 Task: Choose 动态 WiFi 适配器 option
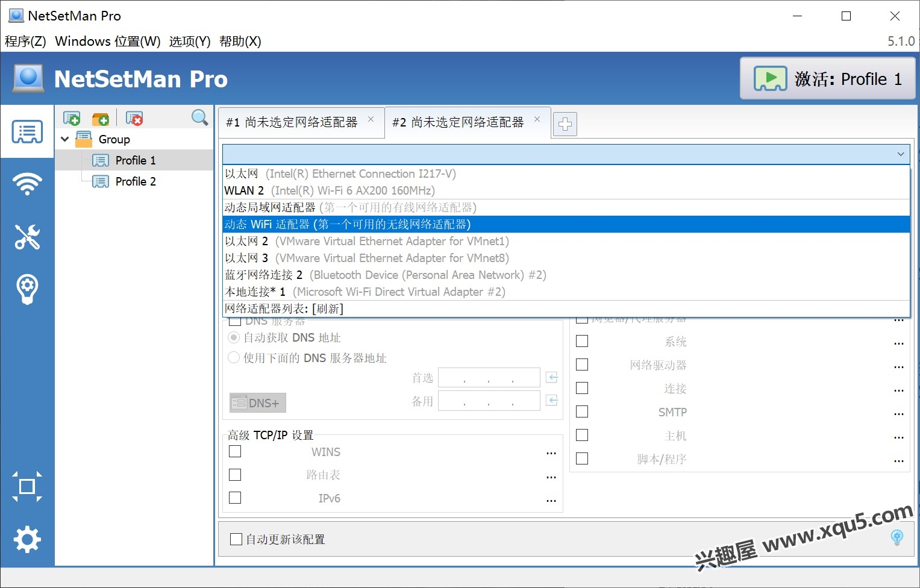566,224
